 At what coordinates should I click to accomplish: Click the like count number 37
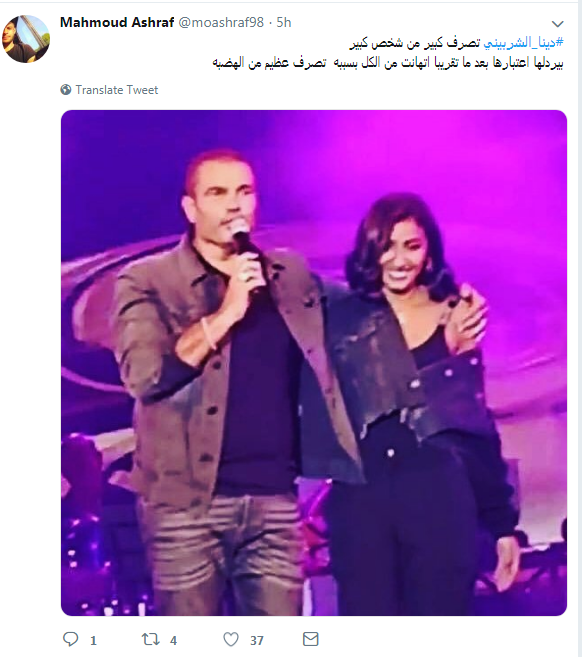point(257,640)
